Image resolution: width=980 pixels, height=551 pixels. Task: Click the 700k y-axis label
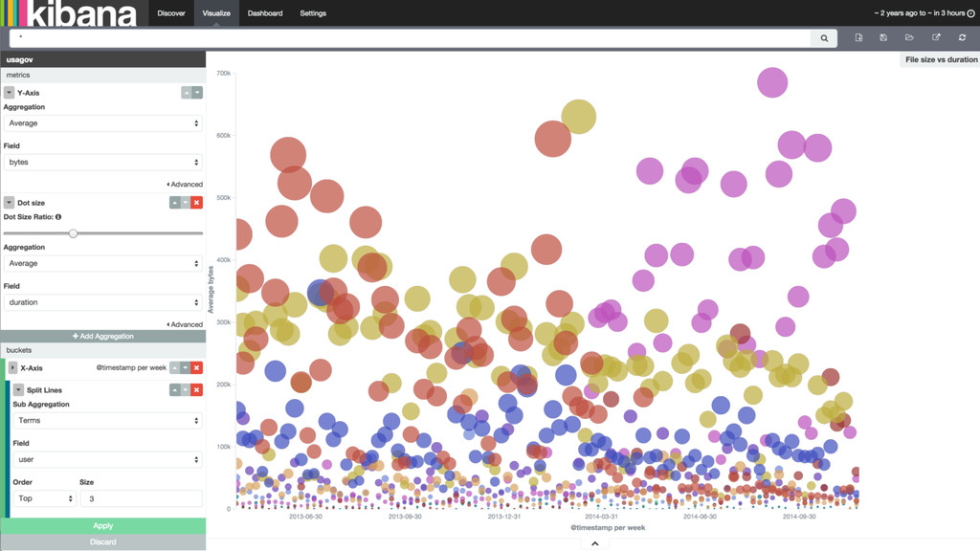(223, 73)
